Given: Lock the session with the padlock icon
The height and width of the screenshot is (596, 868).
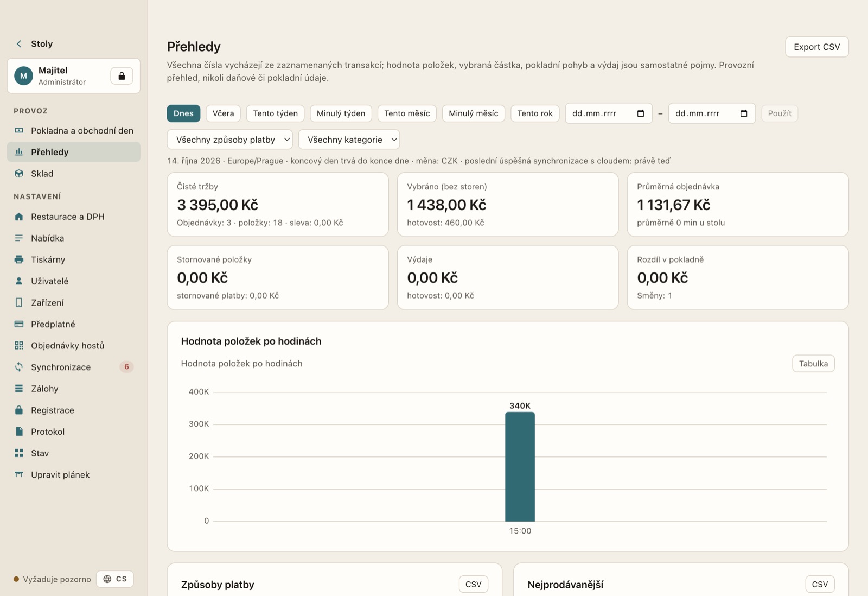Looking at the screenshot, I should pyautogui.click(x=122, y=76).
